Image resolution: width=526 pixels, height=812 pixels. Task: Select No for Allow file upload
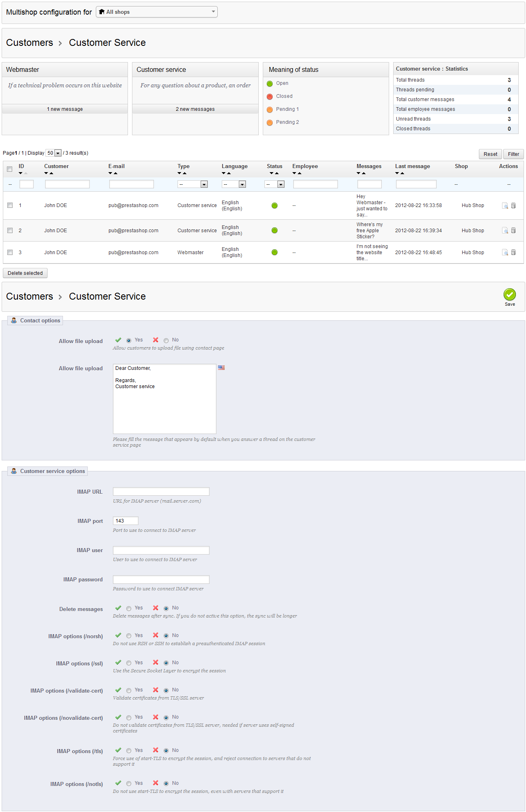coord(166,341)
